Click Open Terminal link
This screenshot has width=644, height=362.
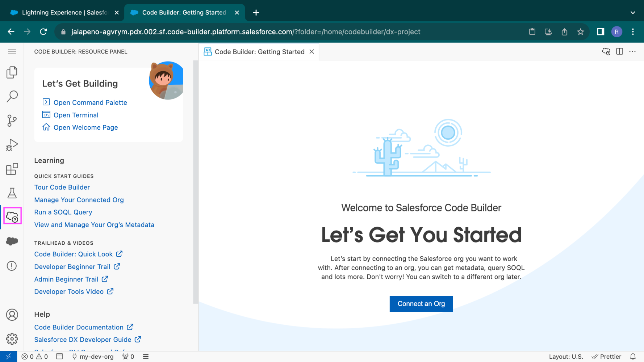[x=76, y=115]
